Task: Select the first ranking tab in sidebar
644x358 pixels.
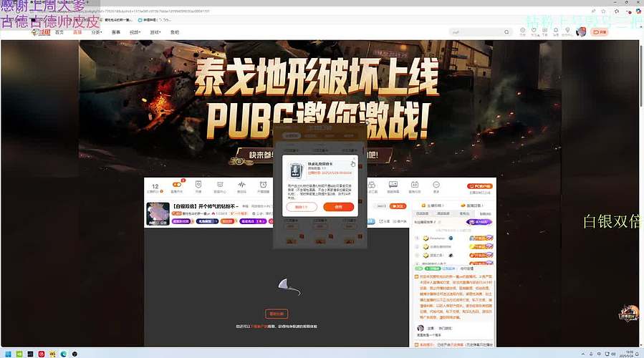Action: (x=422, y=214)
